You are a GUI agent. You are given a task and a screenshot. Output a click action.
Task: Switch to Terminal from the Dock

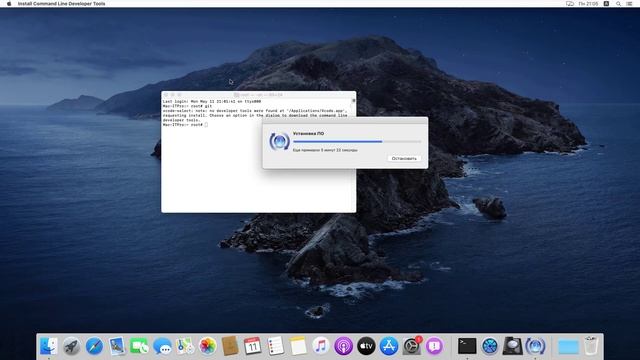pyautogui.click(x=467, y=346)
